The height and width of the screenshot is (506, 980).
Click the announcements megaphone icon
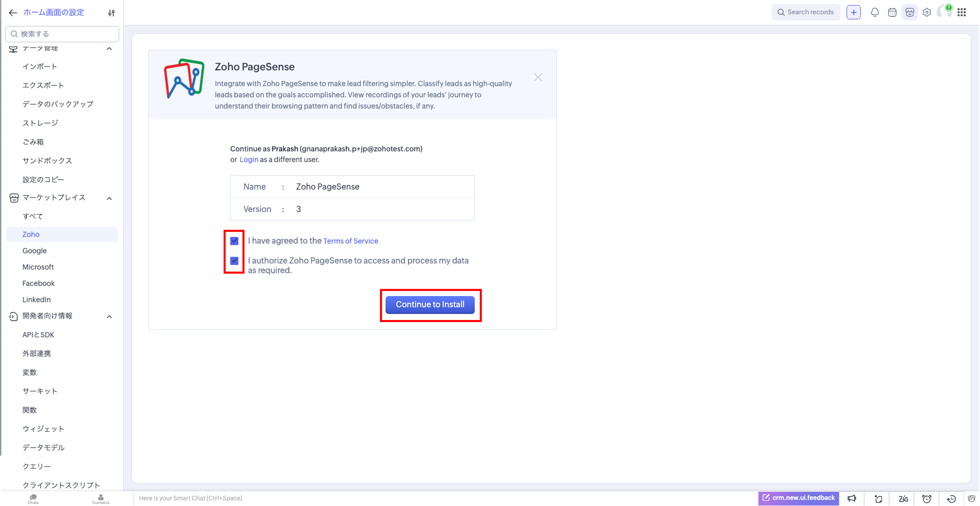click(x=852, y=498)
